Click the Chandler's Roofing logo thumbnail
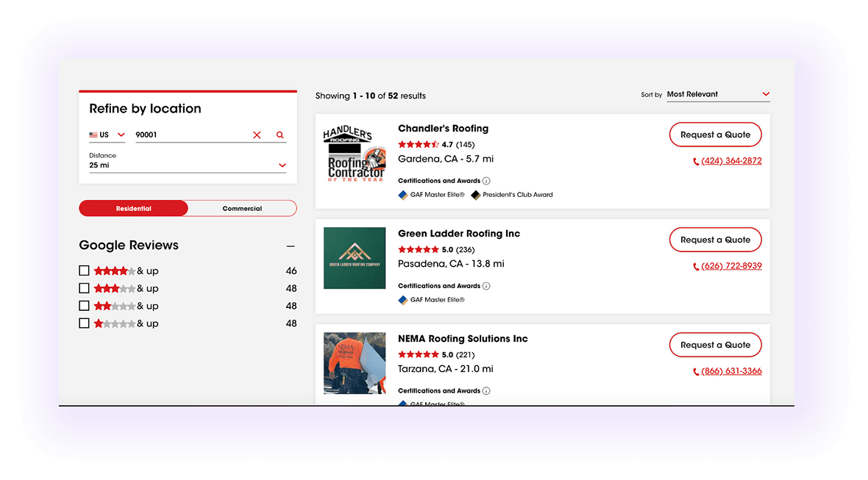 (355, 153)
